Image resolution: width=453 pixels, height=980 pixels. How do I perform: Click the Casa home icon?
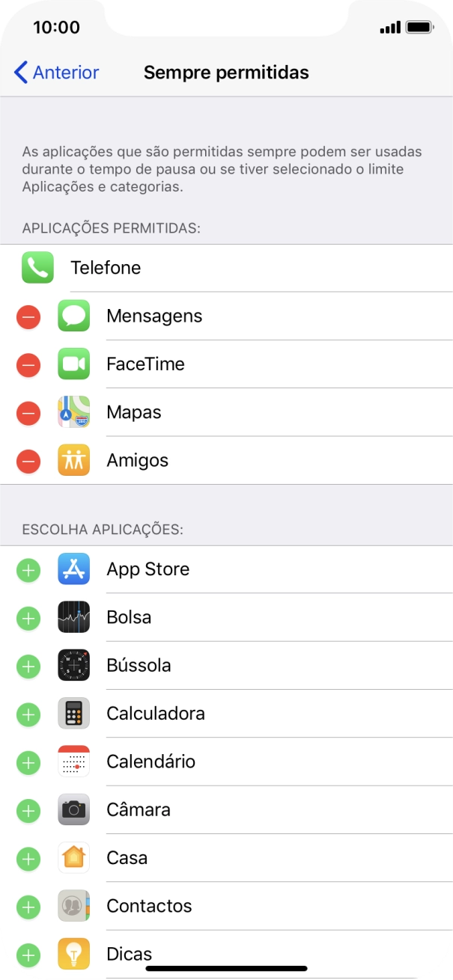[x=73, y=858]
